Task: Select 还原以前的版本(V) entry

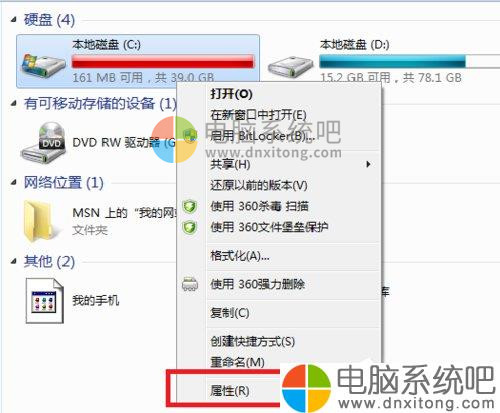Action: coord(259,185)
